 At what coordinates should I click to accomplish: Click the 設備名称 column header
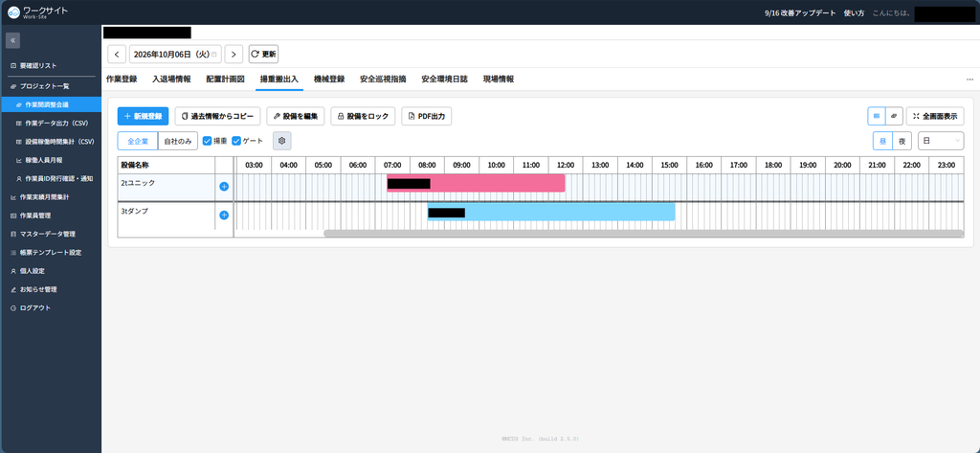tap(167, 165)
